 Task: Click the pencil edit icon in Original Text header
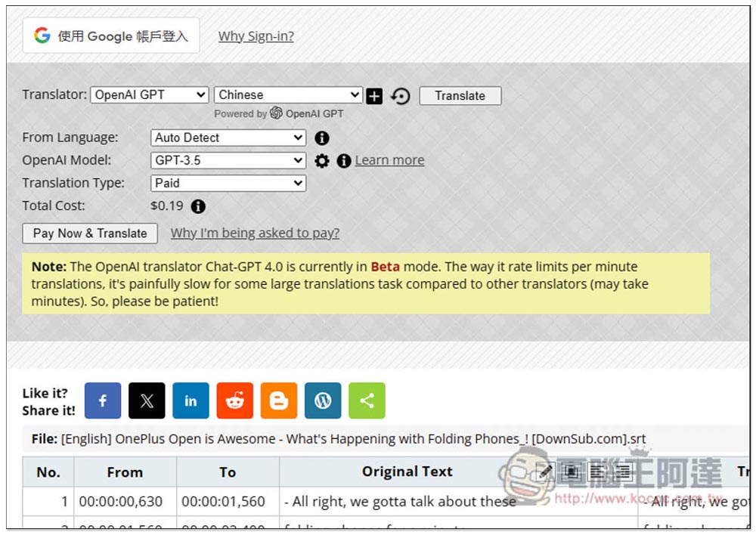click(545, 471)
